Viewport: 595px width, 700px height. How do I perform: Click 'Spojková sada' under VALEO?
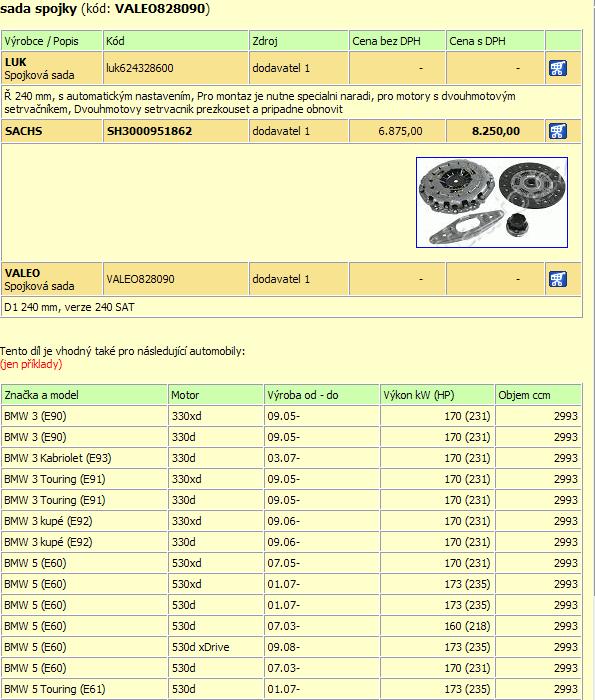(39, 286)
